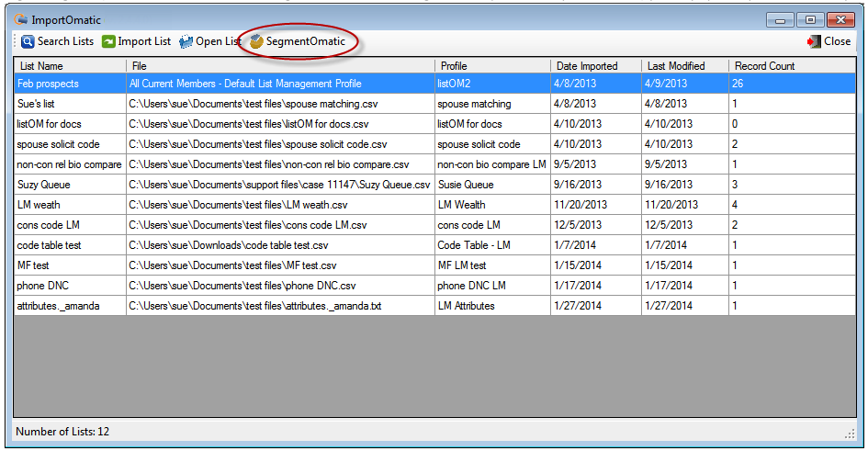Click the Code Table - LM profile cell
This screenshot has width=868, height=451.
[492, 245]
